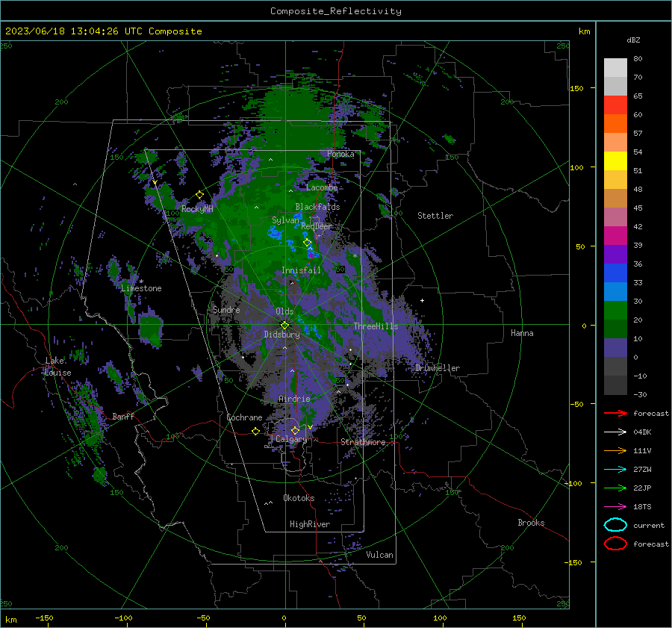The image size is (672, 628).
Task: Click the Drumheller city label
Action: pos(438,368)
